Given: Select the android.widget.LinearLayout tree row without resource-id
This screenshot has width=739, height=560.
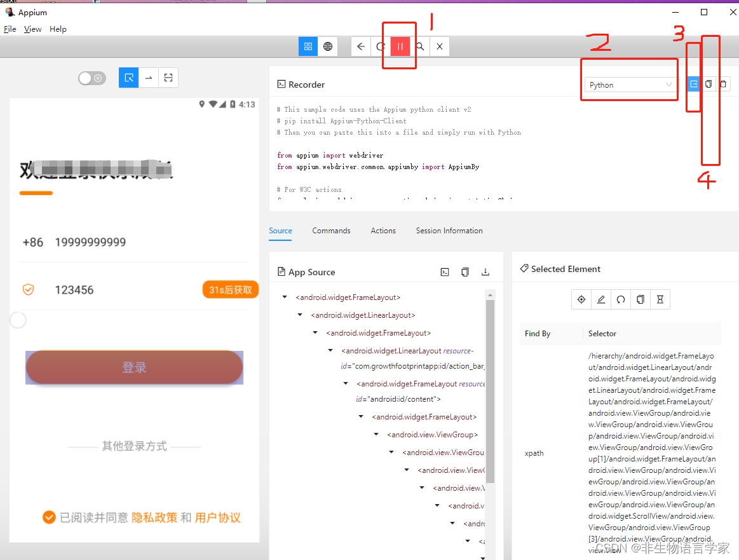Looking at the screenshot, I should coord(363,315).
